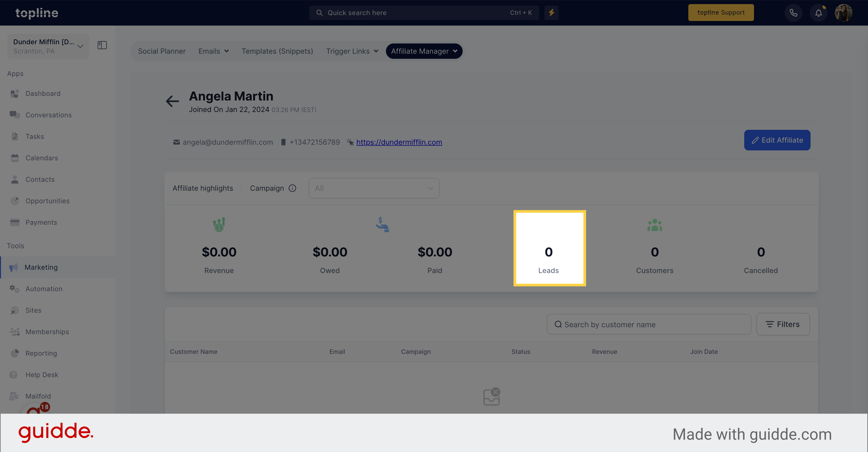Viewport: 868px width, 452px height.
Task: Click the notification badge showing 18
Action: (x=44, y=407)
